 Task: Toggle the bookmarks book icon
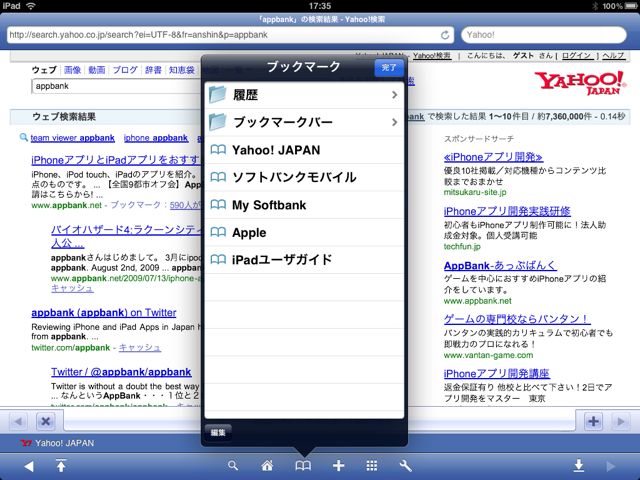click(x=303, y=466)
